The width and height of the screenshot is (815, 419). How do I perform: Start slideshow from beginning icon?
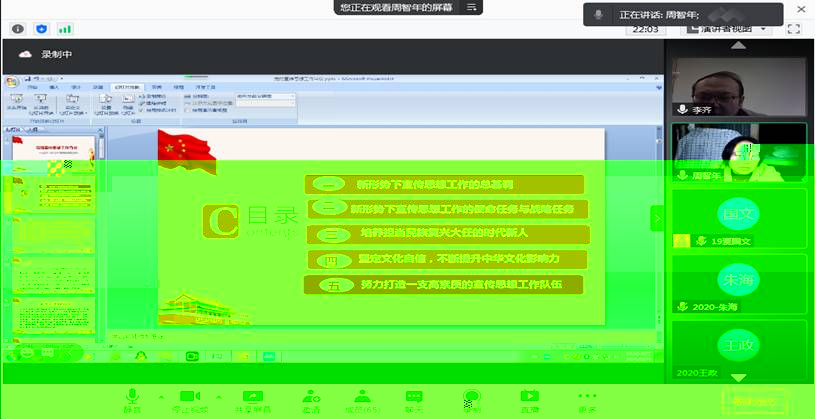point(16,102)
